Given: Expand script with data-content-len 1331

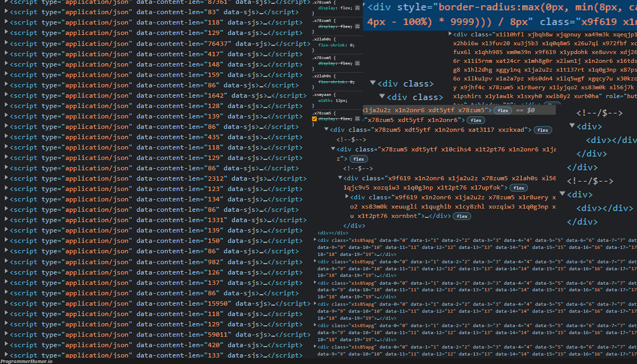Looking at the screenshot, I should 6,220.
